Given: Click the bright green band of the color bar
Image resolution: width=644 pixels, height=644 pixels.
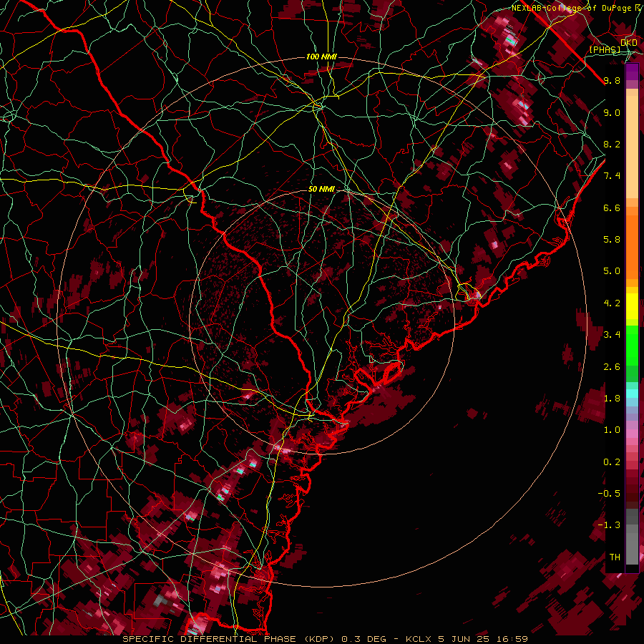Looking at the screenshot, I should (x=632, y=345).
